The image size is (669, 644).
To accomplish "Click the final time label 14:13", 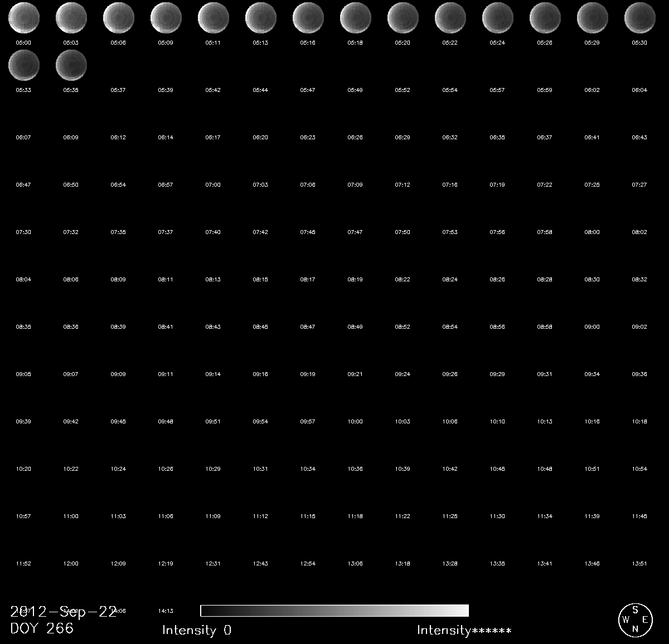I will tap(166, 611).
